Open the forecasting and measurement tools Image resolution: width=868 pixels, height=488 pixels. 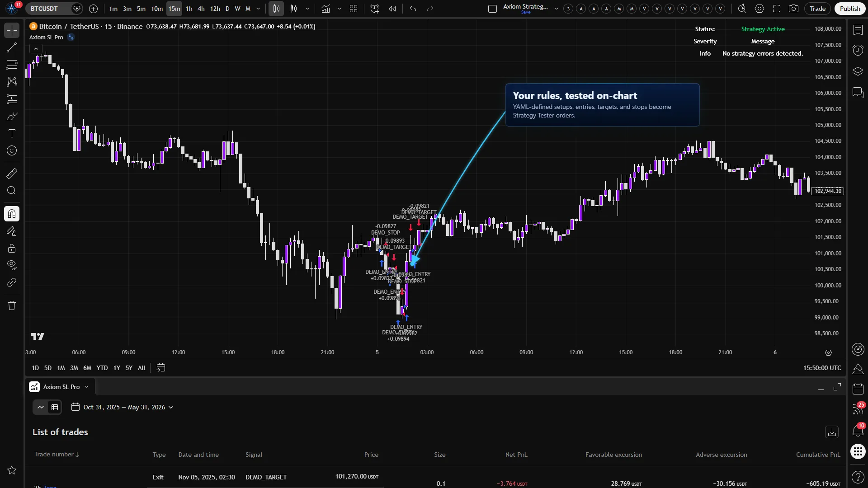point(12,99)
